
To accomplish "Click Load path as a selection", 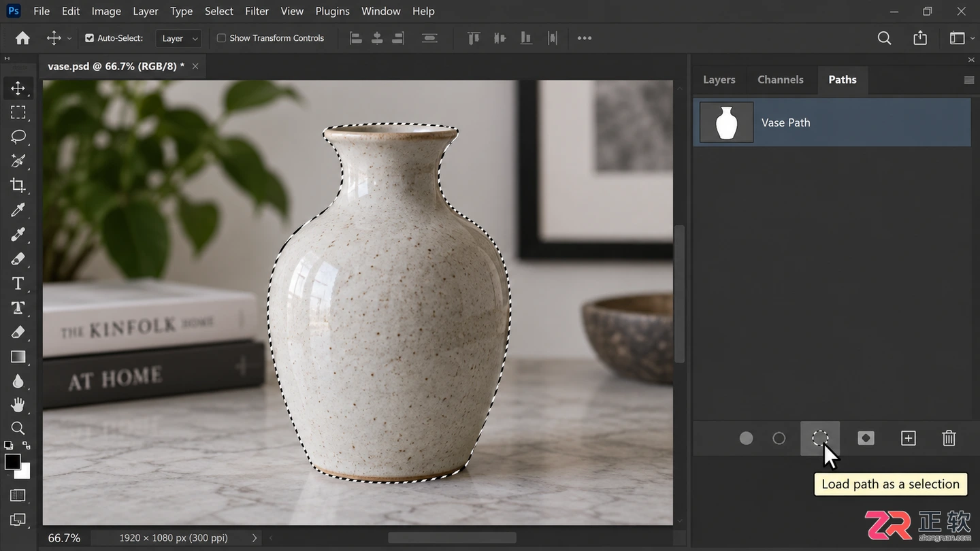I will [x=820, y=438].
